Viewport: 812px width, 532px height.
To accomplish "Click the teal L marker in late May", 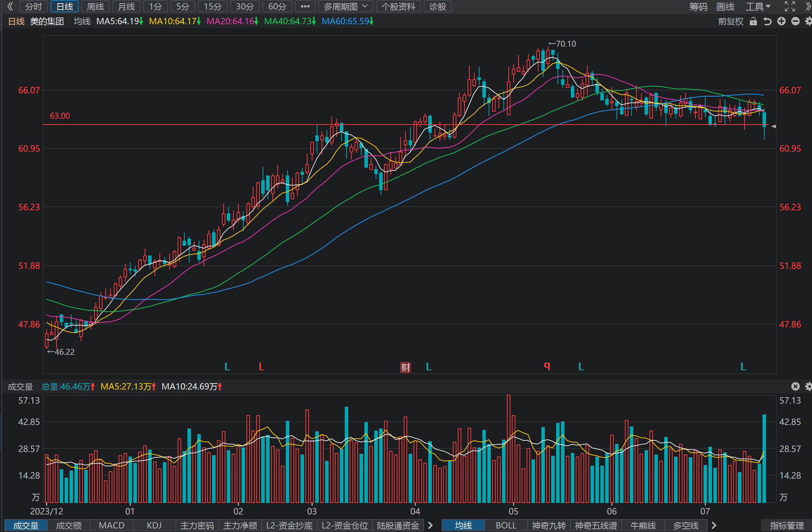I will pyautogui.click(x=581, y=367).
